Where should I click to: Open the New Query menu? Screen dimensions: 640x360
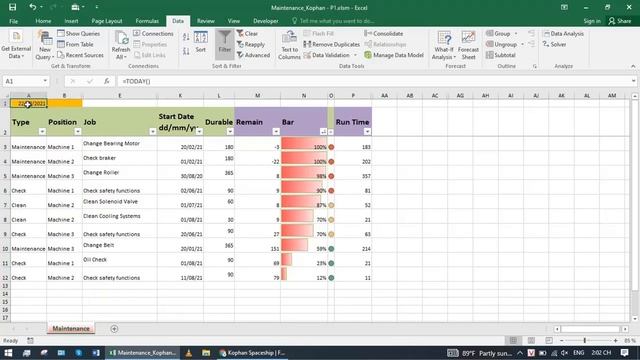(x=44, y=45)
